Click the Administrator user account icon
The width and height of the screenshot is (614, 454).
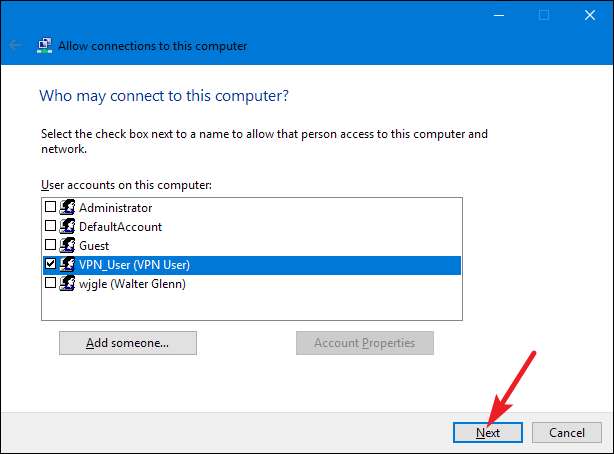tap(68, 208)
